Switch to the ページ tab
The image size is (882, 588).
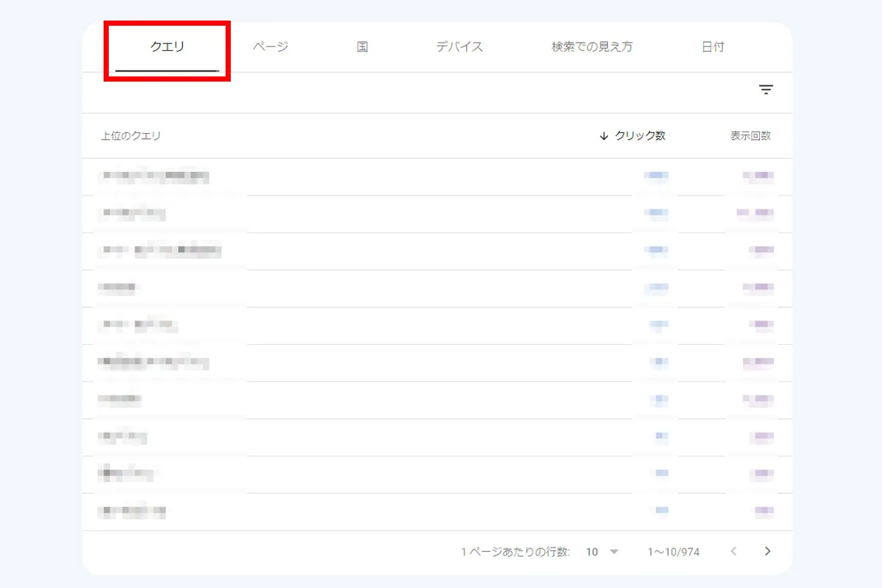(272, 46)
